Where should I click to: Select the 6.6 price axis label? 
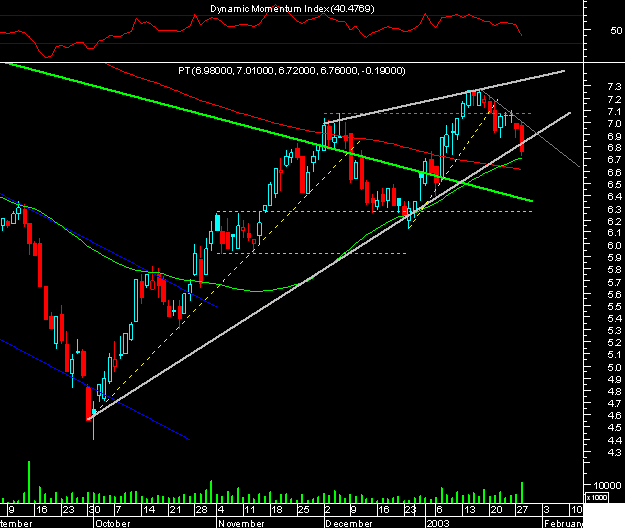614,172
